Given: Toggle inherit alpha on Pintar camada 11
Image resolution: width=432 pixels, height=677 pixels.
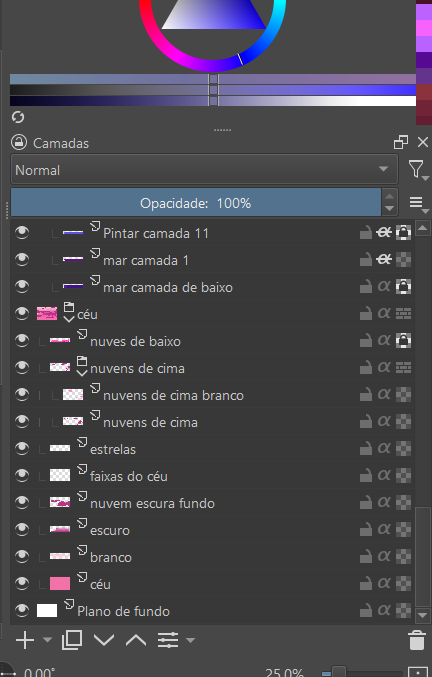Looking at the screenshot, I should (x=384, y=233).
